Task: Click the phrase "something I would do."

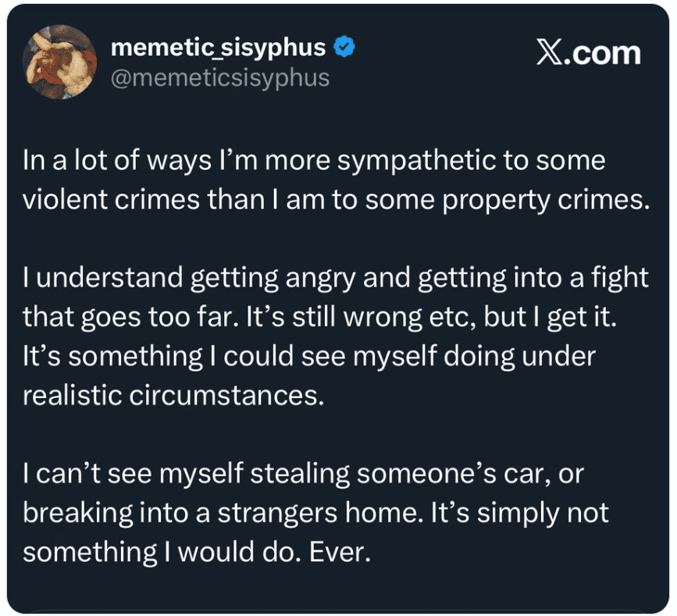Action: pyautogui.click(x=159, y=552)
